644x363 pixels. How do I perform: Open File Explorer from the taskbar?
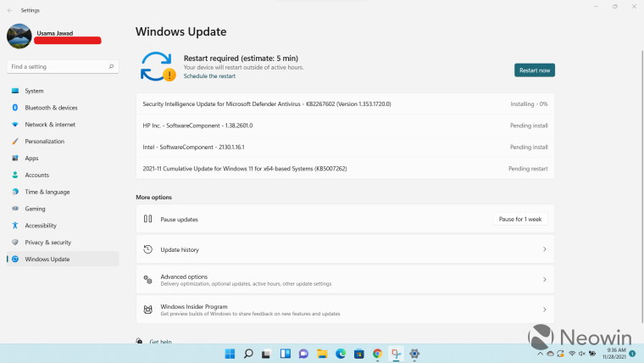pyautogui.click(x=322, y=354)
